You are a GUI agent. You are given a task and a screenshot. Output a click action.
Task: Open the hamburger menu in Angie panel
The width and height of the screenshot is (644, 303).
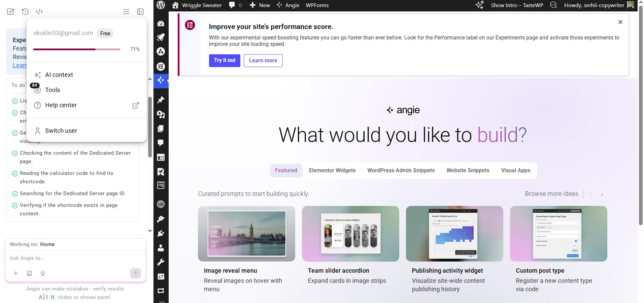(x=127, y=12)
